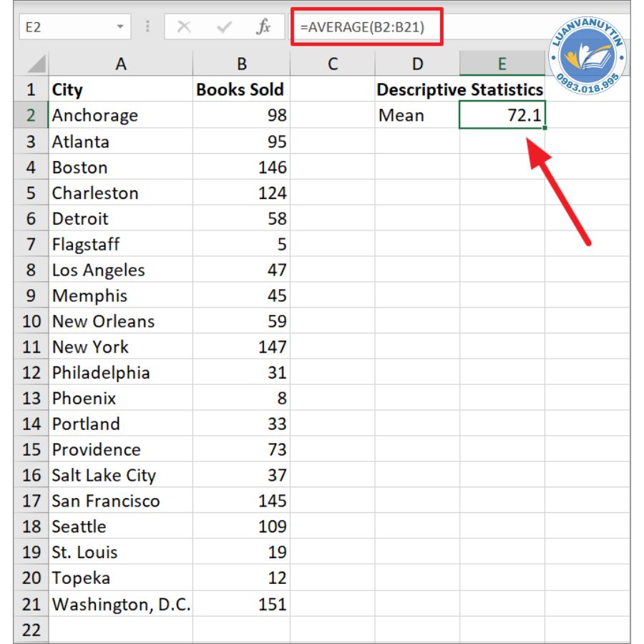
Task: Select row 22 header
Action: 31,630
